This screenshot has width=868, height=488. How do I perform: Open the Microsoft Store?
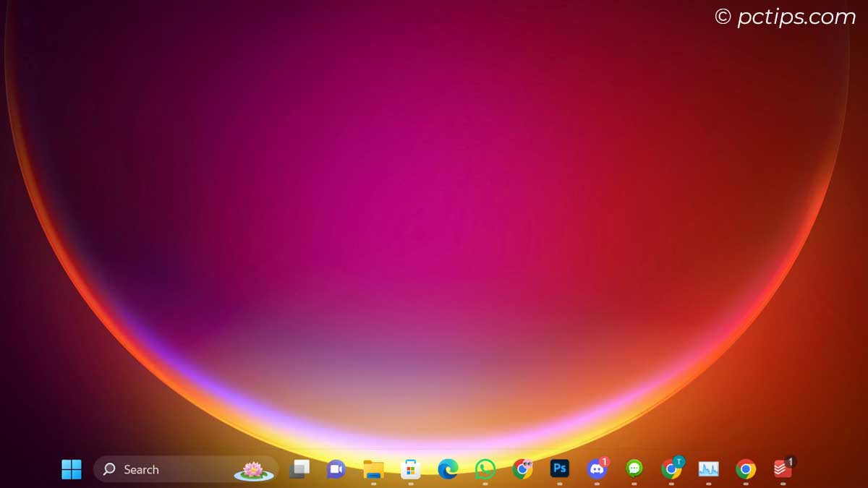click(410, 469)
